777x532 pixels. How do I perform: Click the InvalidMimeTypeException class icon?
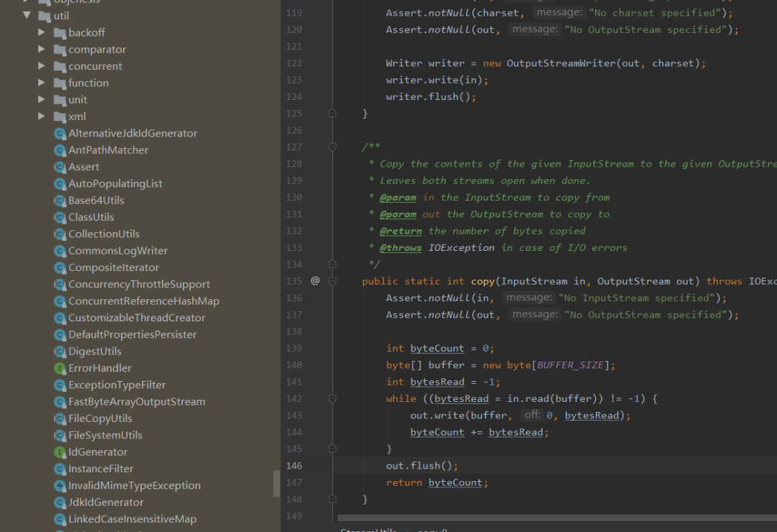(59, 485)
